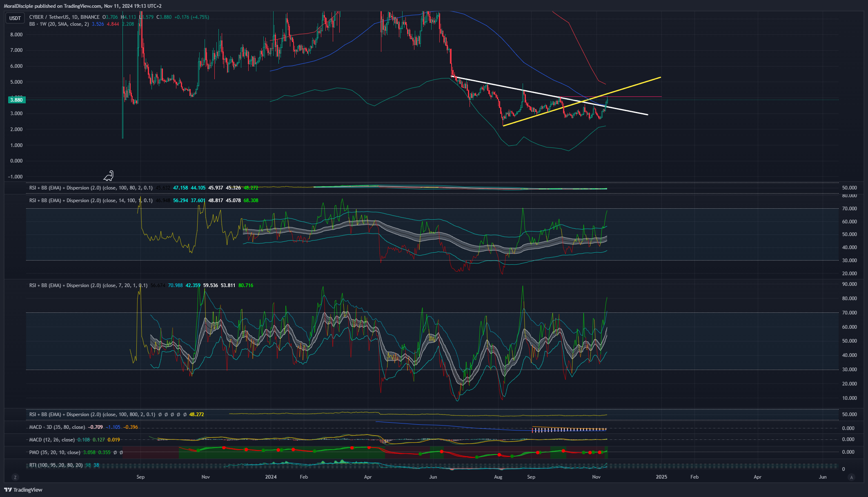
Task: Click the +0.176 (+4.75%) change value
Action: pos(191,17)
